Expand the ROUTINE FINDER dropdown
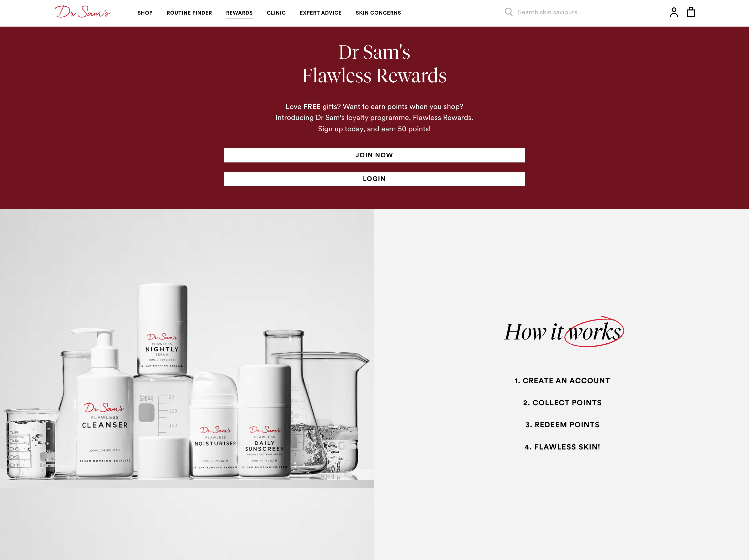Viewport: 749px width, 560px height. tap(189, 12)
